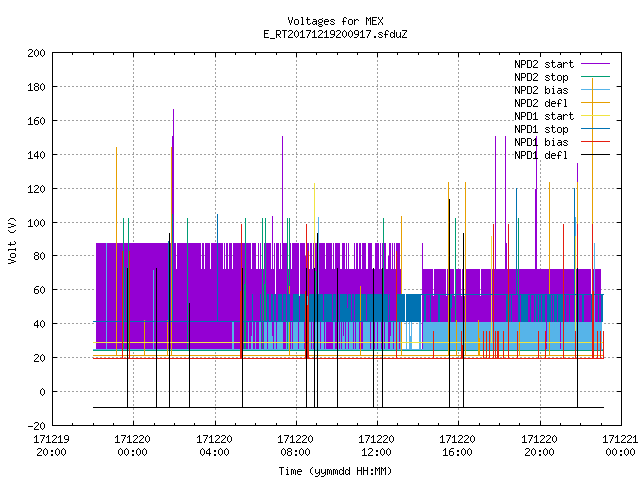Click the red NPD1 bias line sample
Image resolution: width=640 pixels, height=480 pixels.
[x=595, y=142]
